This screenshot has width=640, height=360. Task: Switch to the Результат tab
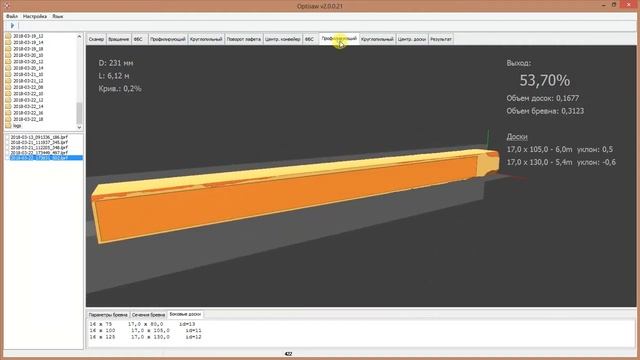pos(441,39)
